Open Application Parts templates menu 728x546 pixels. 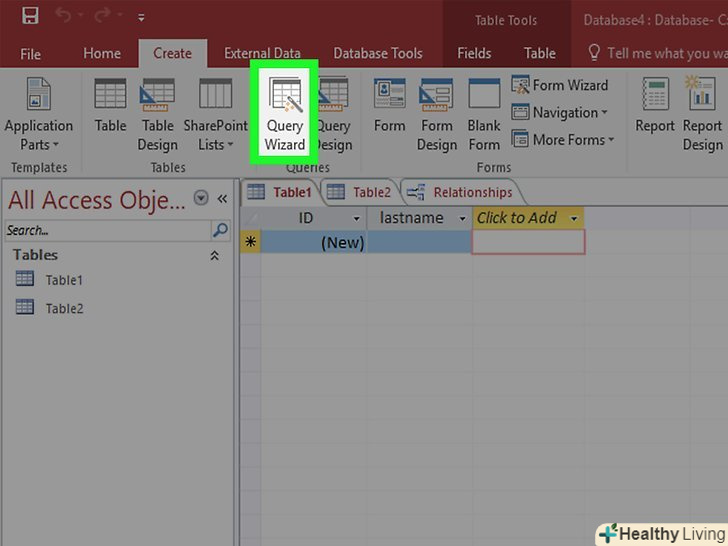pyautogui.click(x=39, y=114)
